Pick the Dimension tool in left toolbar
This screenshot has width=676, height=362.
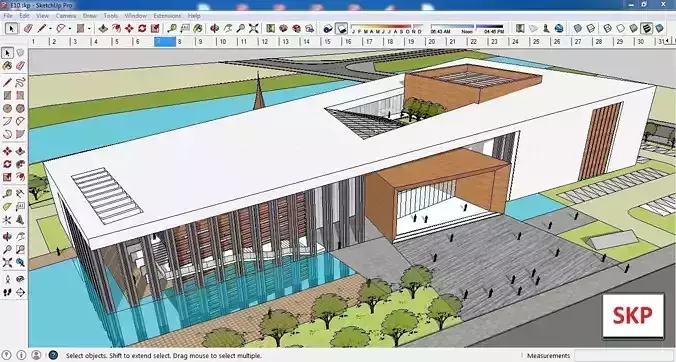[20, 193]
